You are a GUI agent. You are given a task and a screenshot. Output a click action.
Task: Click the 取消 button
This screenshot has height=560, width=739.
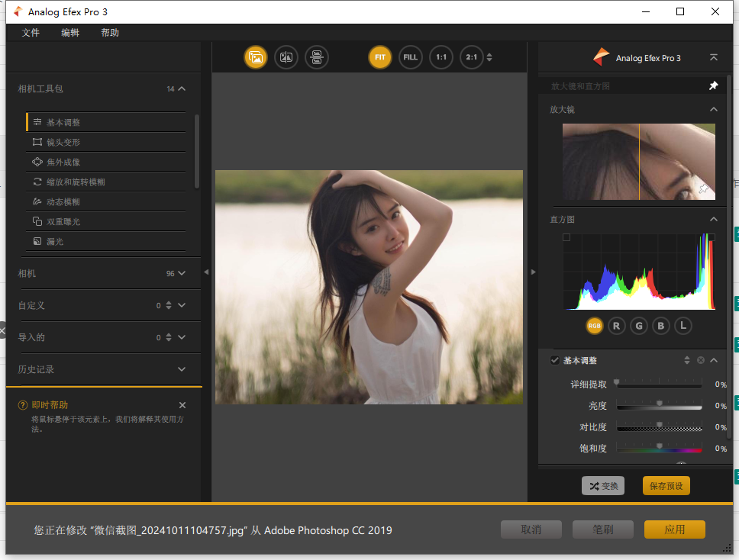[x=531, y=529]
